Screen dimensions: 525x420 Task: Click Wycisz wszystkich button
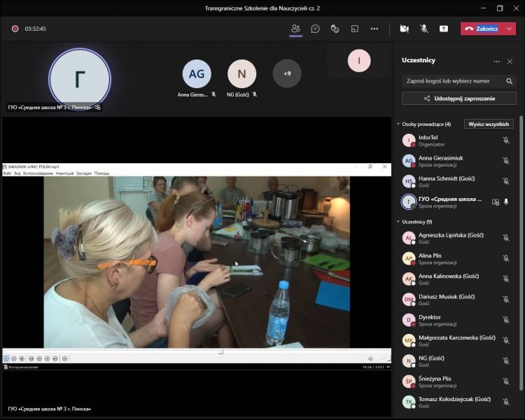click(x=490, y=124)
